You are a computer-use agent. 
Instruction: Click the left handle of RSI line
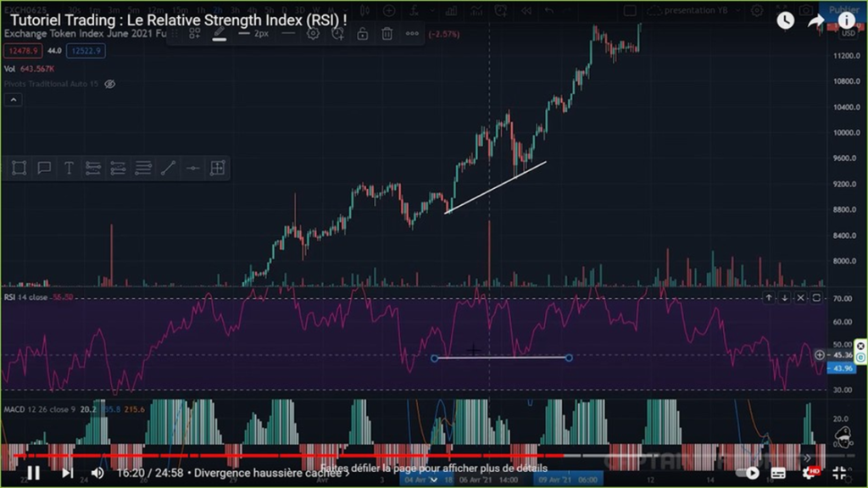coord(435,358)
